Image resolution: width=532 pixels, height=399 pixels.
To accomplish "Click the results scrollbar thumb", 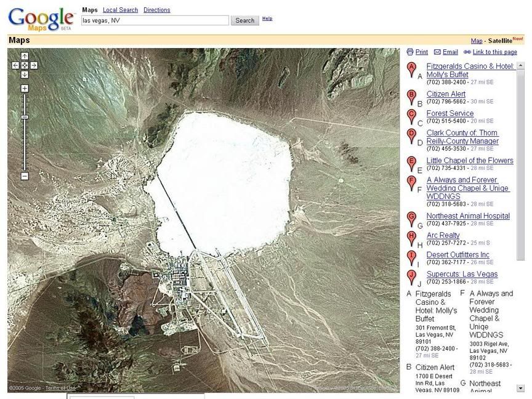I will point(520,165).
